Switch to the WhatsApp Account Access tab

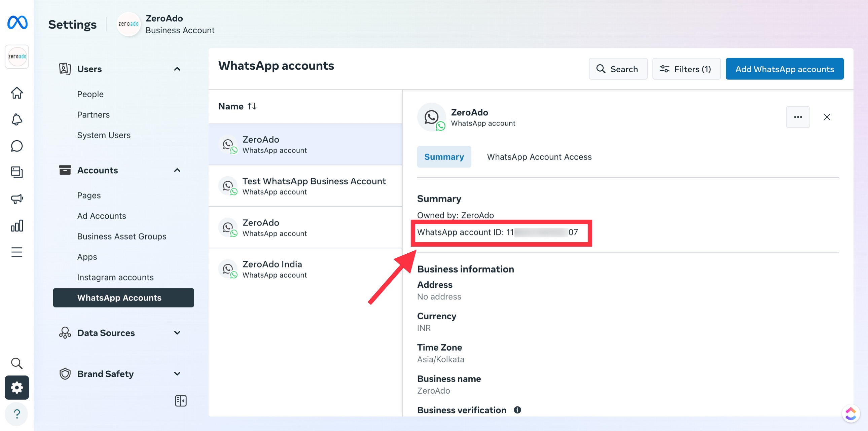tap(539, 157)
